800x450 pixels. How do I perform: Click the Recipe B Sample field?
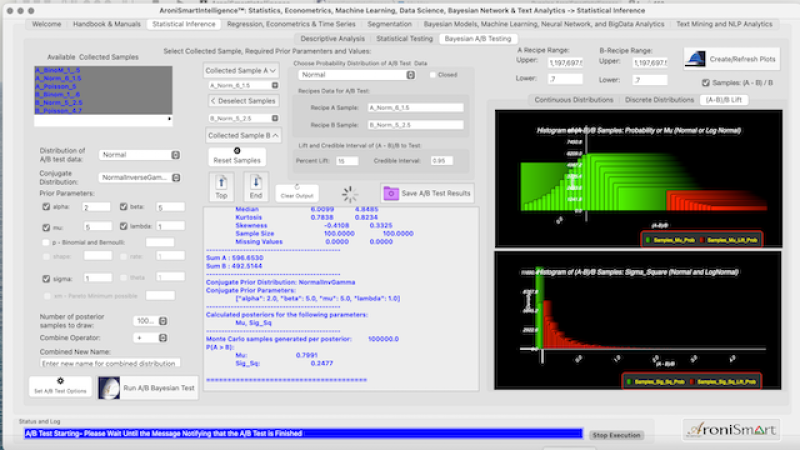[416, 125]
